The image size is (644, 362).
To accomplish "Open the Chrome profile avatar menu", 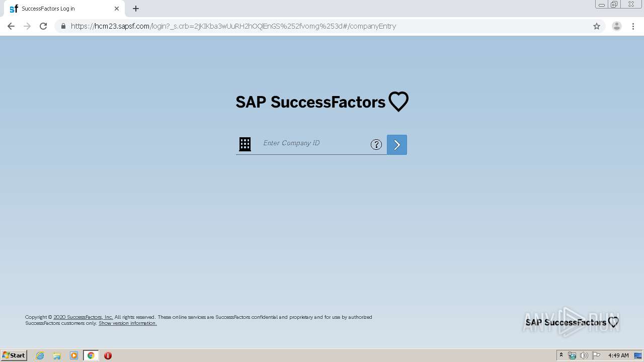I will coord(617,26).
